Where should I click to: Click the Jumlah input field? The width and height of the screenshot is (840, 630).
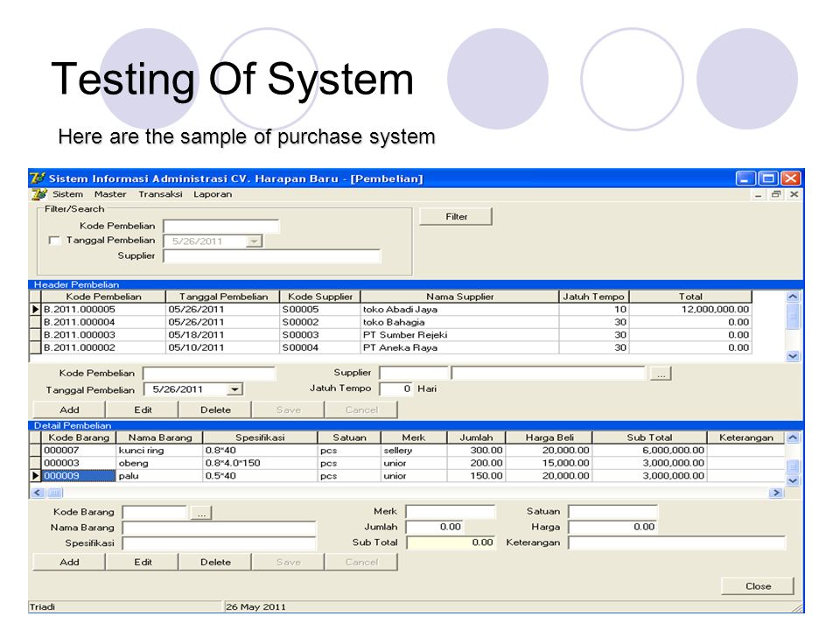click(435, 527)
